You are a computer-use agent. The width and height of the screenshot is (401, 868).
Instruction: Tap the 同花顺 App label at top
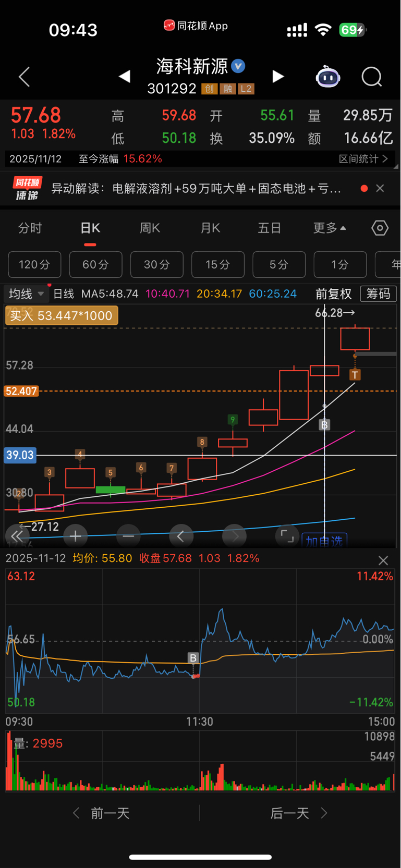(x=196, y=26)
